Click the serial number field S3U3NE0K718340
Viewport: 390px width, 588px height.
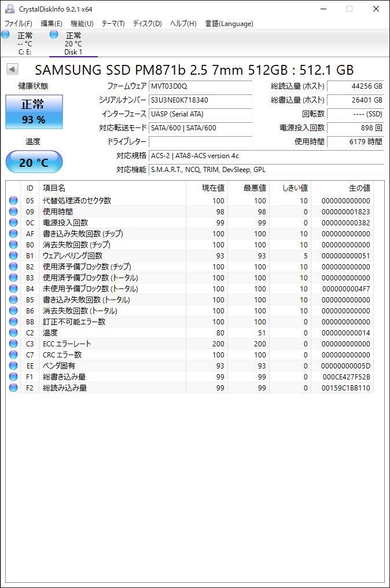200,100
